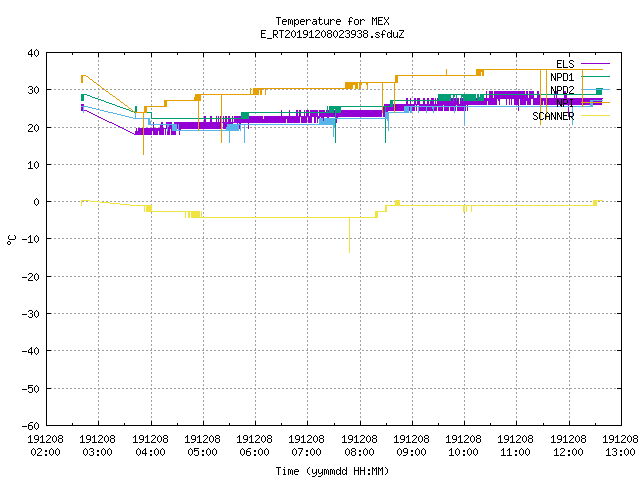The width and height of the screenshot is (640, 480).
Task: Click the NPD1 legend label
Action: (562, 77)
